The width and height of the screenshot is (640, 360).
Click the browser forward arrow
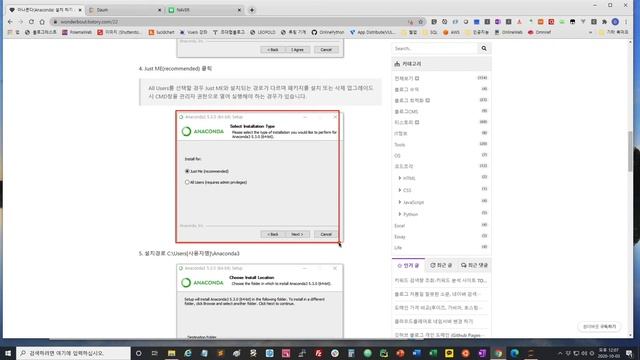(x=20, y=22)
